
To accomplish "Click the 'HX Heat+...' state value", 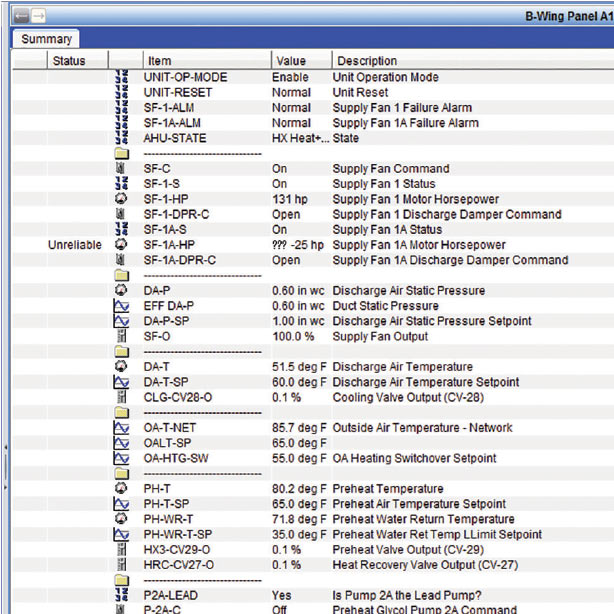I will 301,138.
